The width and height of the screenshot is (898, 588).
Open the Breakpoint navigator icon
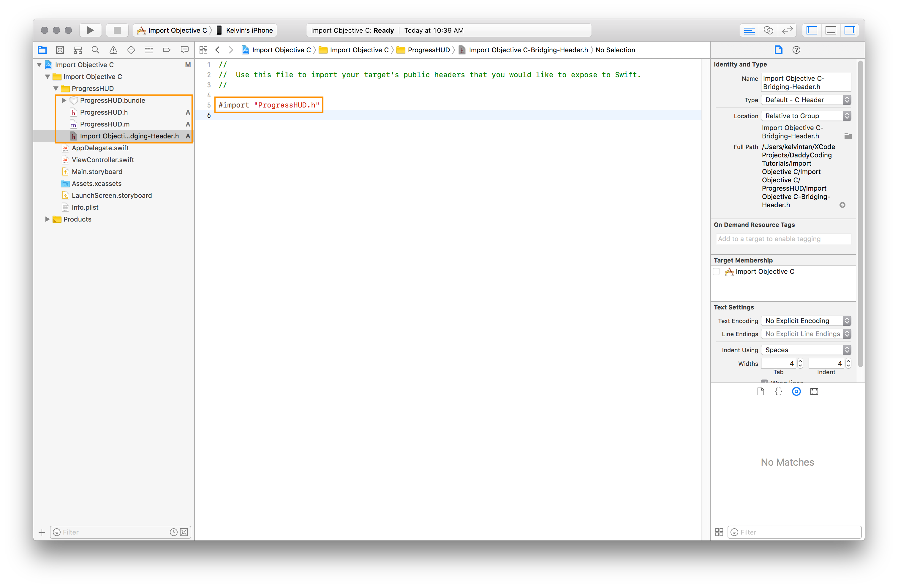click(167, 49)
